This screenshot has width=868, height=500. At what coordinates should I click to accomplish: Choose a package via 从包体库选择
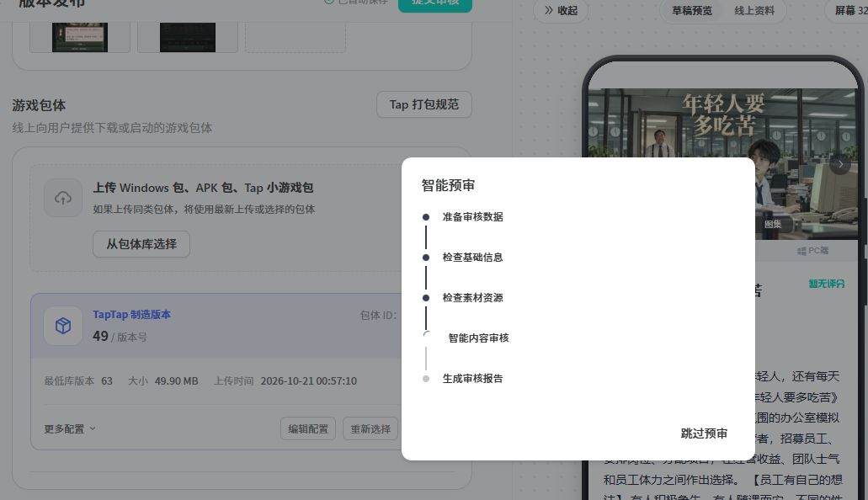(x=141, y=244)
